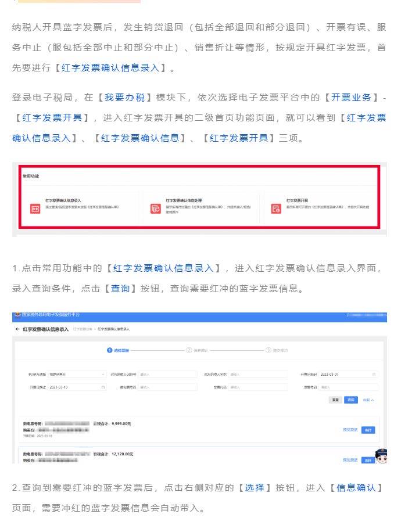Image resolution: width=394 pixels, height=532 pixels.
Task: Open 预览票据 link for 9,999.00 invoice
Action: [350, 430]
